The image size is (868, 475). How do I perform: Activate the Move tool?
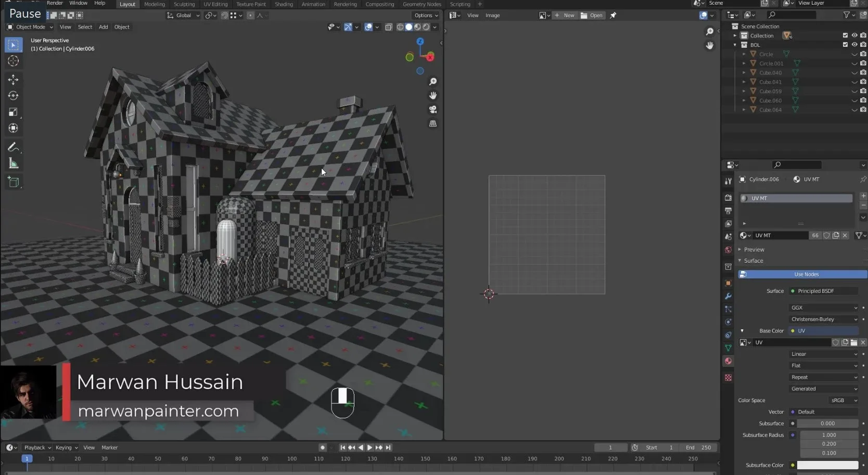[14, 80]
